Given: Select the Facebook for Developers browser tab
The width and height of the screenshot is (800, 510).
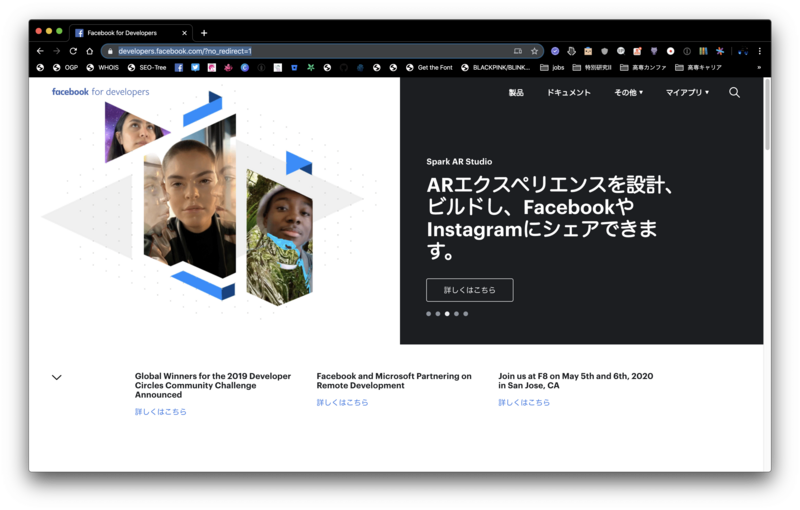Looking at the screenshot, I should point(131,33).
